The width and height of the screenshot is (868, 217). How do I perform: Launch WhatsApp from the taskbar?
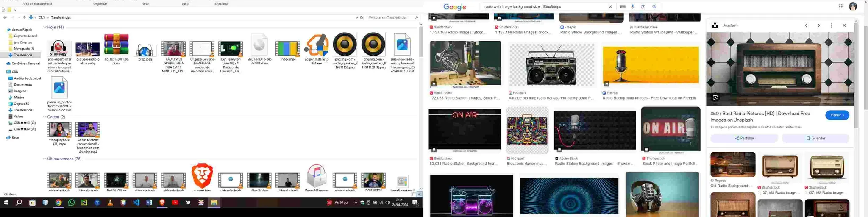coord(71,203)
